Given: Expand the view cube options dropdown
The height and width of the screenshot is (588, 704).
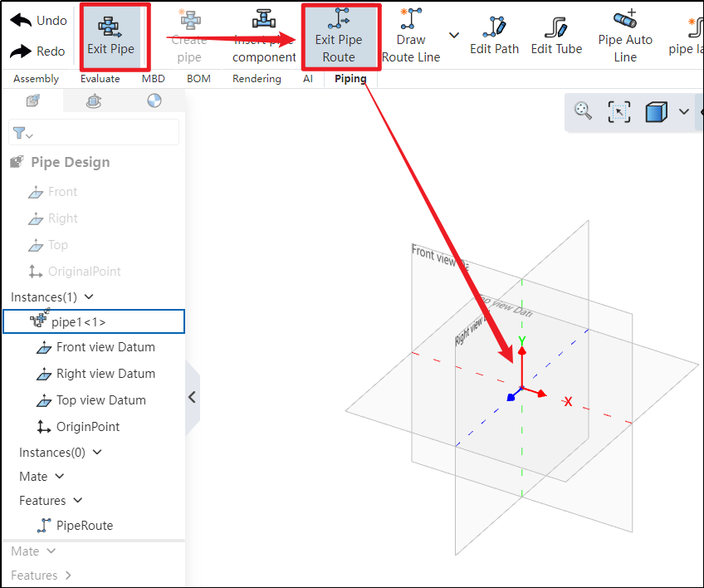Looking at the screenshot, I should (x=683, y=112).
